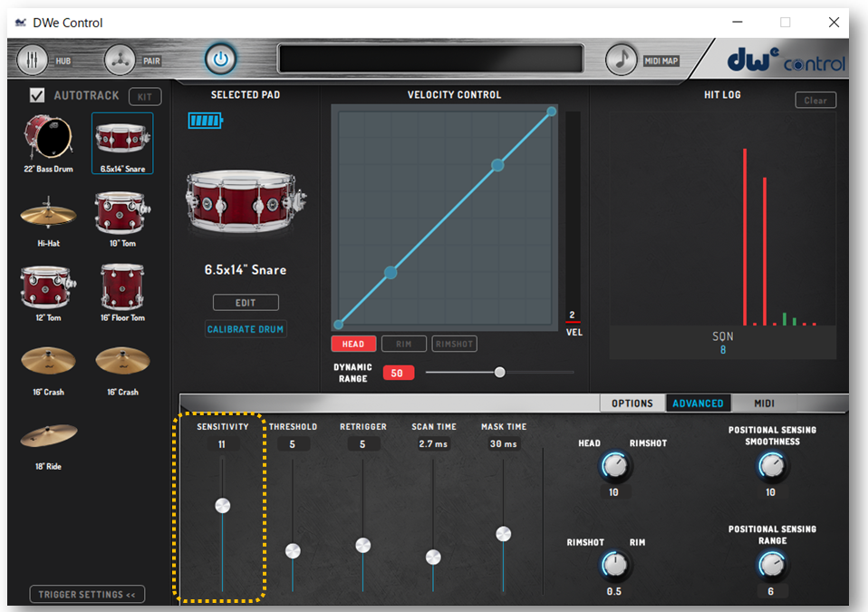Screen dimensions: 868x612
Task: Select the 12" Tom pad
Action: coord(48,293)
